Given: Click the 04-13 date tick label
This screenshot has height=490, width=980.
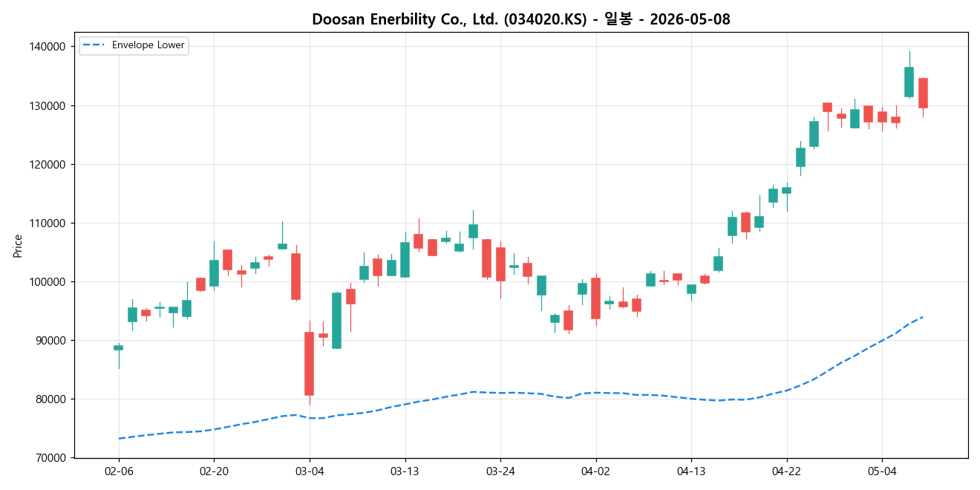Looking at the screenshot, I should tap(691, 471).
